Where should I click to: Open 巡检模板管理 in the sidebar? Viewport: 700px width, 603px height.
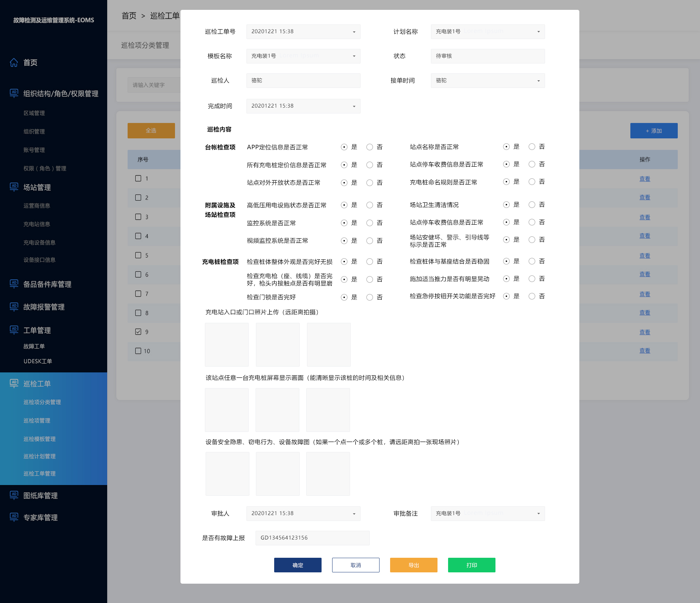(39, 439)
